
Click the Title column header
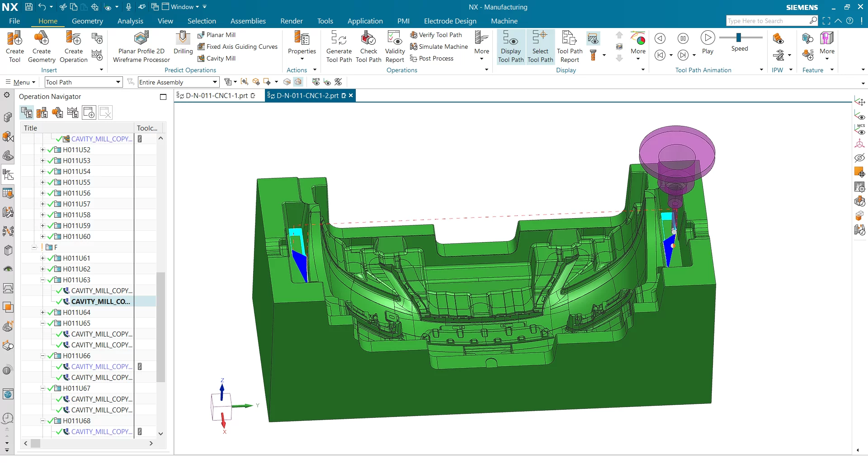click(x=77, y=128)
